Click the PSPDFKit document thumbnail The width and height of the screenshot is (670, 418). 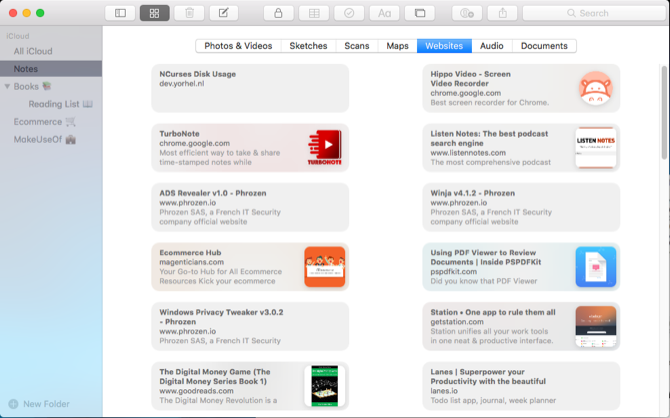coord(596,267)
